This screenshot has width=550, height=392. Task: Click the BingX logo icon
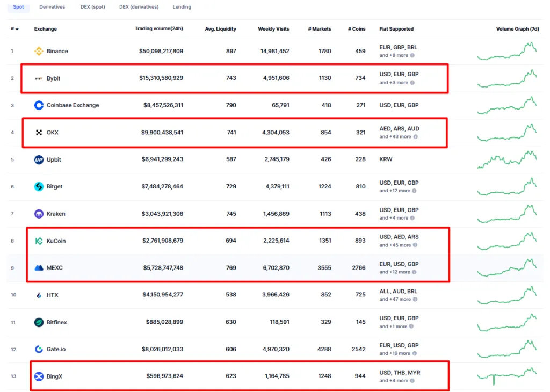[x=39, y=376]
